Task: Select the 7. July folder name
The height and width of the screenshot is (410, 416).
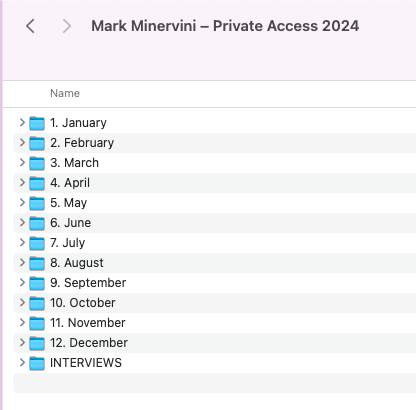Action: tap(67, 243)
